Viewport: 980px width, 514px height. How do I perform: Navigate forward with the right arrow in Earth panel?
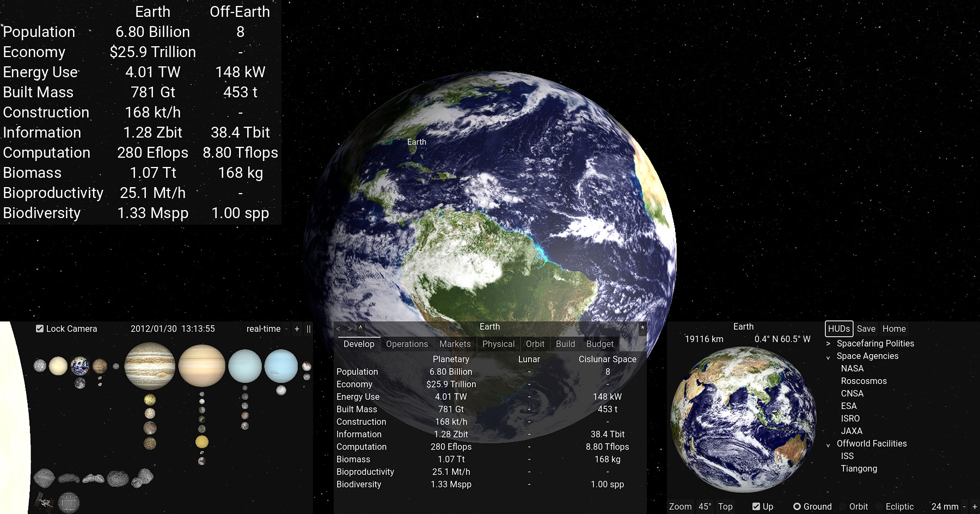(349, 329)
